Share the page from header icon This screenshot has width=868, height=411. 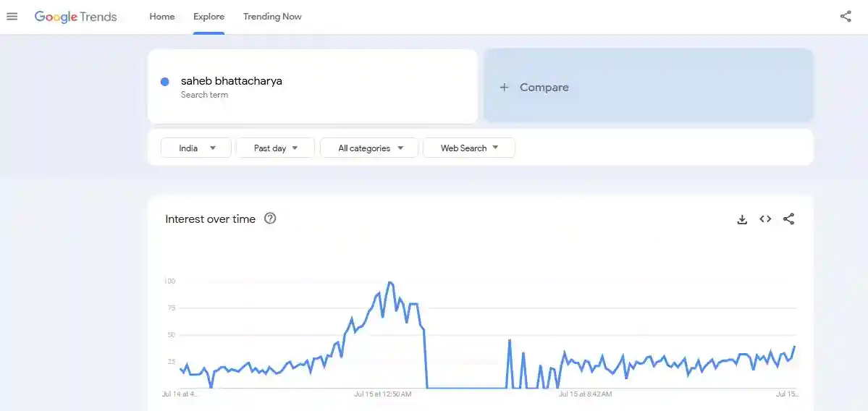coord(846,16)
